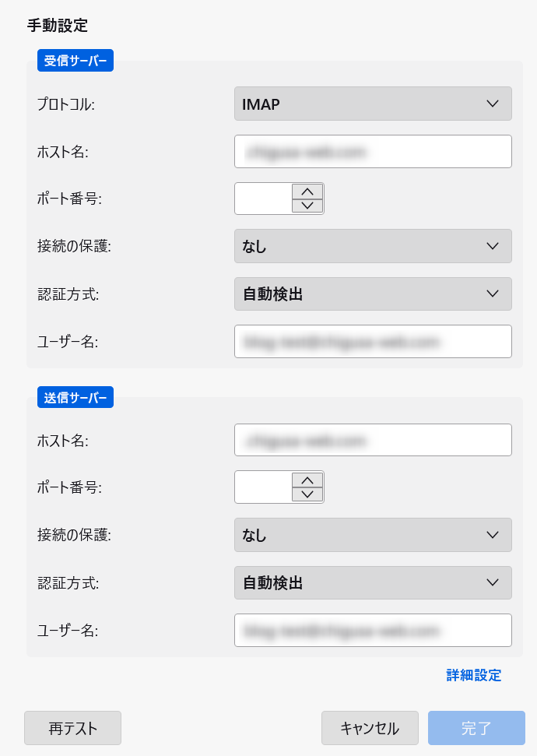Increase the outgoing server port number
The width and height of the screenshot is (537, 756).
coord(307,480)
